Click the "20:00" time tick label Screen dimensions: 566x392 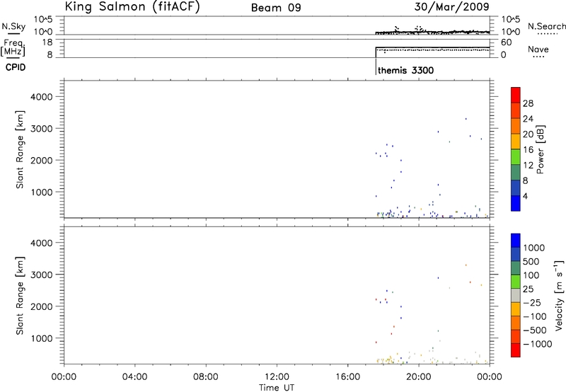(418, 377)
